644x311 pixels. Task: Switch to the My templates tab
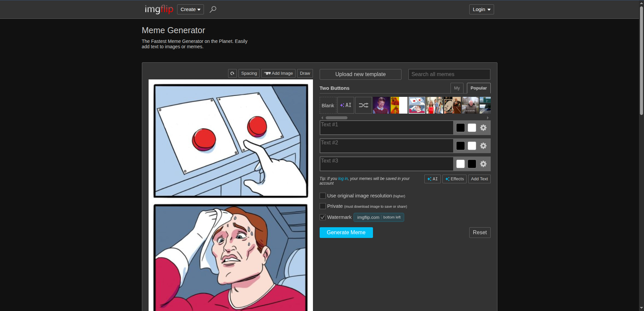click(x=457, y=88)
